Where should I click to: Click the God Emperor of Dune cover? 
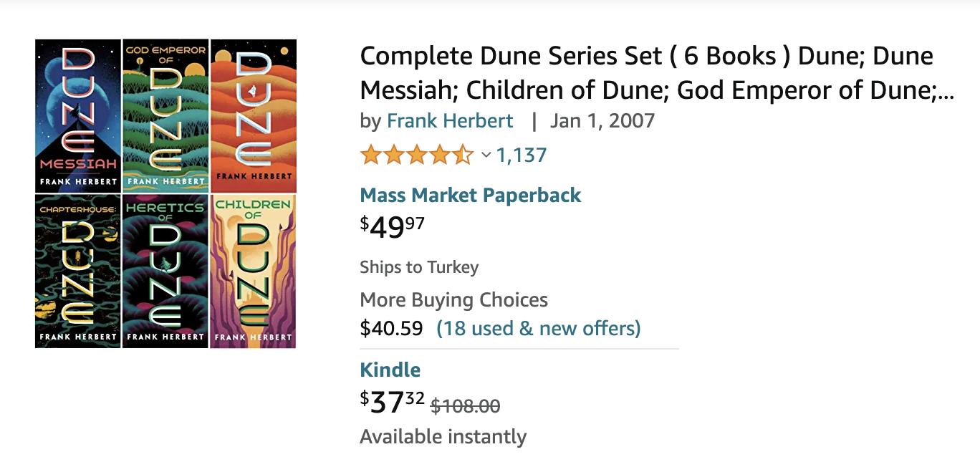point(165,116)
